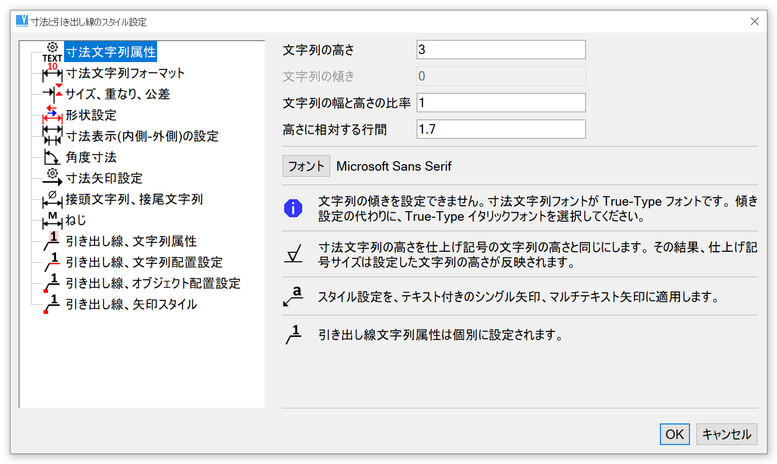Select the 形状設定 red-blue arrows icon

52,115
